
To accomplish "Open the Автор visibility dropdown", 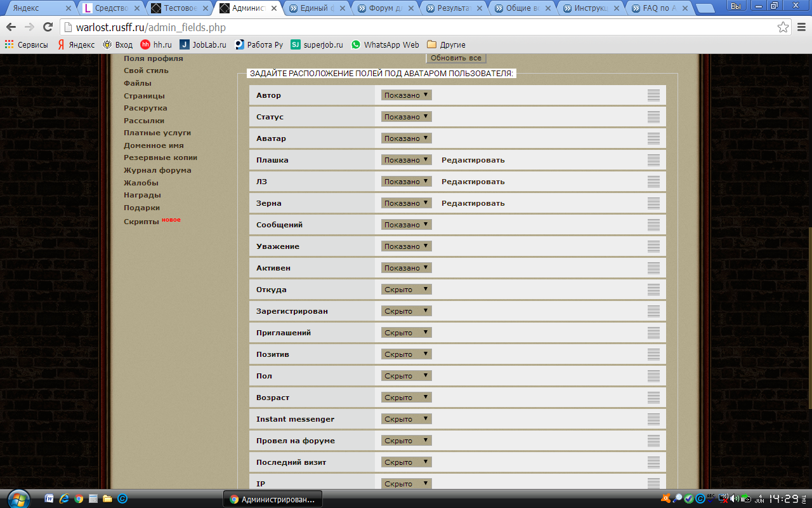I will pyautogui.click(x=406, y=95).
